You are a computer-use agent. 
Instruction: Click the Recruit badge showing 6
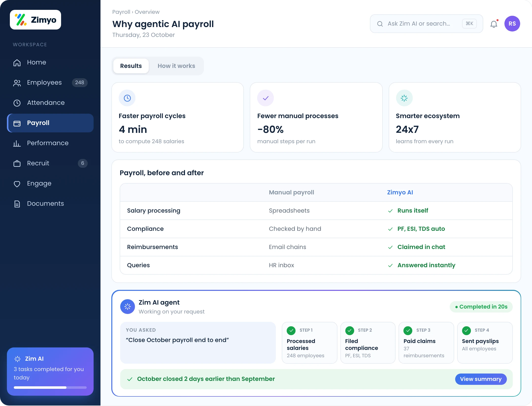tap(83, 163)
